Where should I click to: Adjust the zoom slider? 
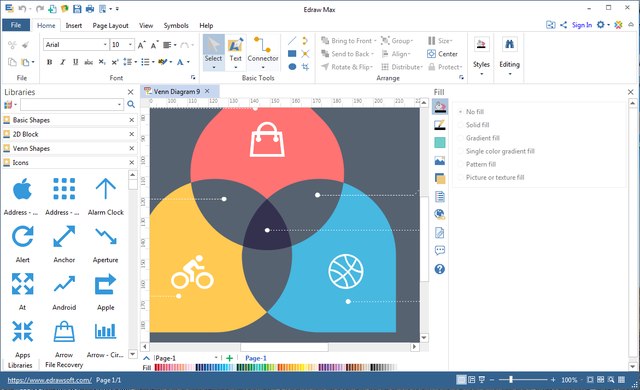pyautogui.click(x=511, y=380)
